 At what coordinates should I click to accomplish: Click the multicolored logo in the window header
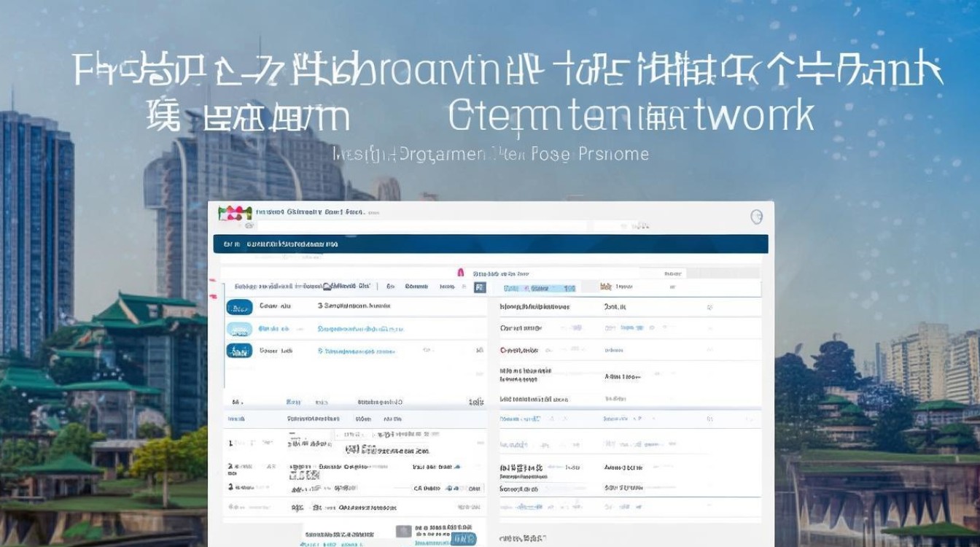[235, 213]
